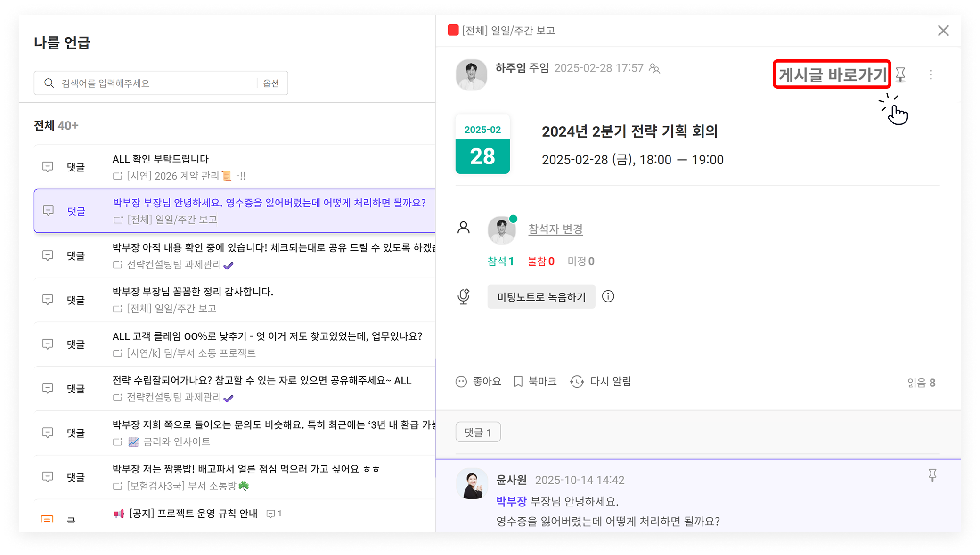Select the 참석 1 attendance status
This screenshot has width=980, height=555.
pos(500,261)
